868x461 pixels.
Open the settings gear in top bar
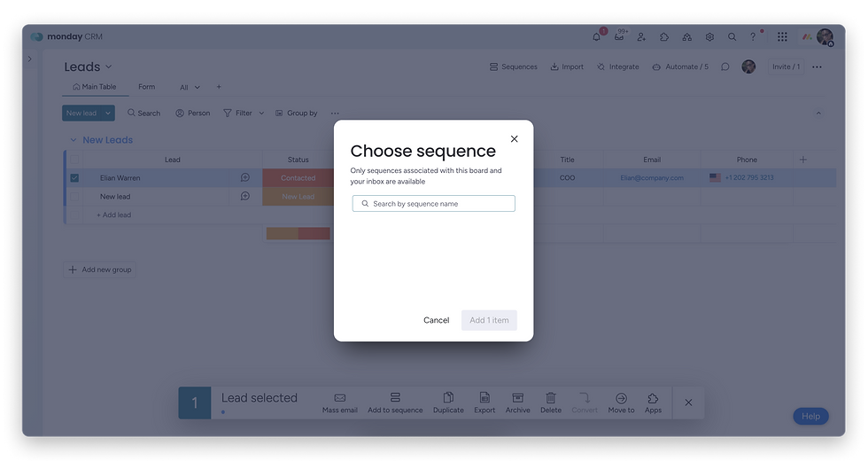click(709, 37)
